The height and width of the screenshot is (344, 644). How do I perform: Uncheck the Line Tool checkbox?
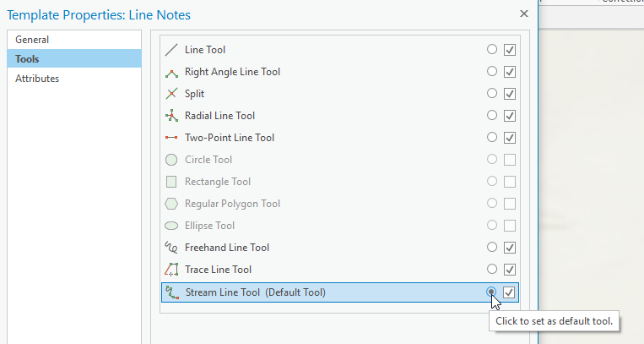point(510,50)
